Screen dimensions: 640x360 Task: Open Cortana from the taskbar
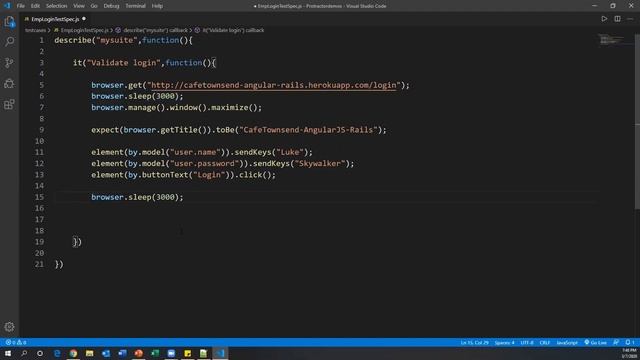point(40,353)
